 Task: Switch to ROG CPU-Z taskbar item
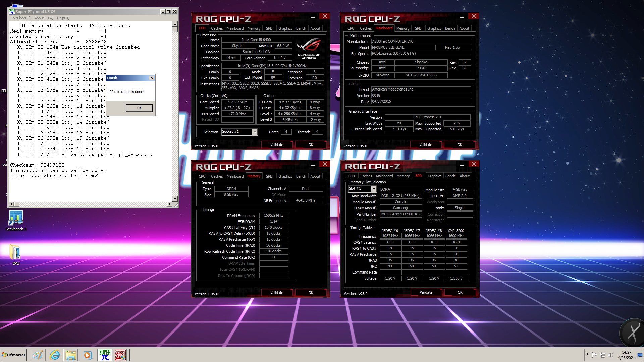click(121, 355)
